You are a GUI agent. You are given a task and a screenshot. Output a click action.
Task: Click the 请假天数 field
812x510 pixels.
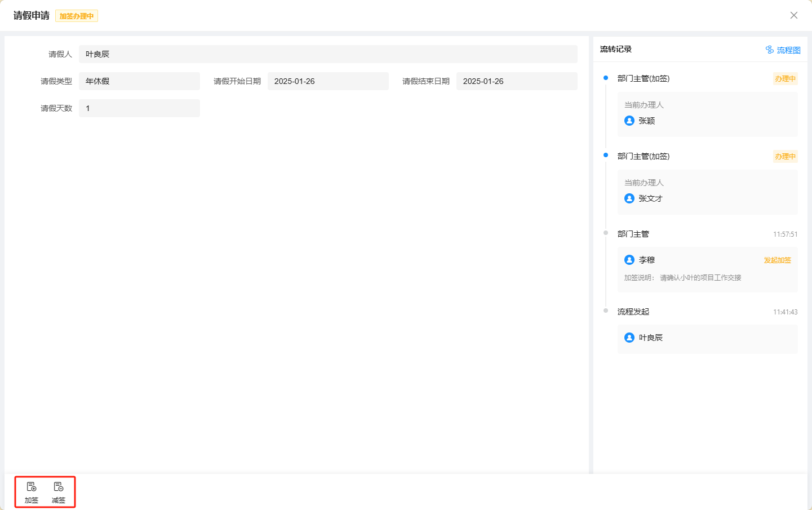[x=139, y=108]
